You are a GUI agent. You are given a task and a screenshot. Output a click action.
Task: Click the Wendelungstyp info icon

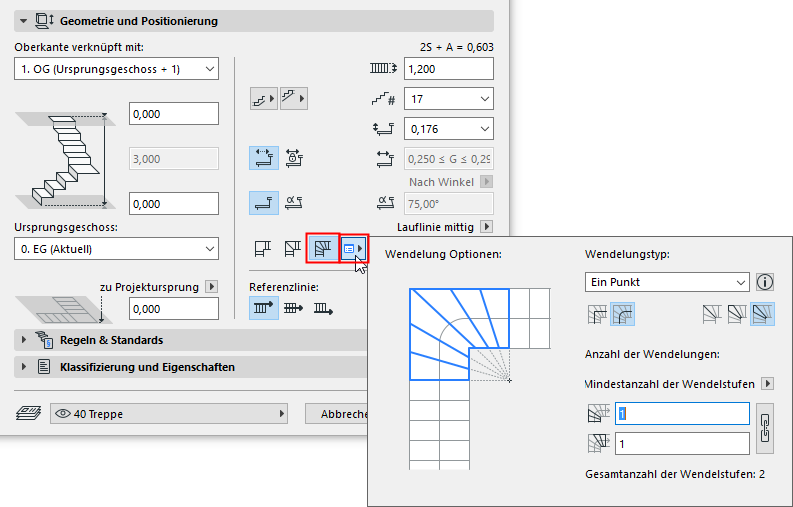tap(765, 282)
